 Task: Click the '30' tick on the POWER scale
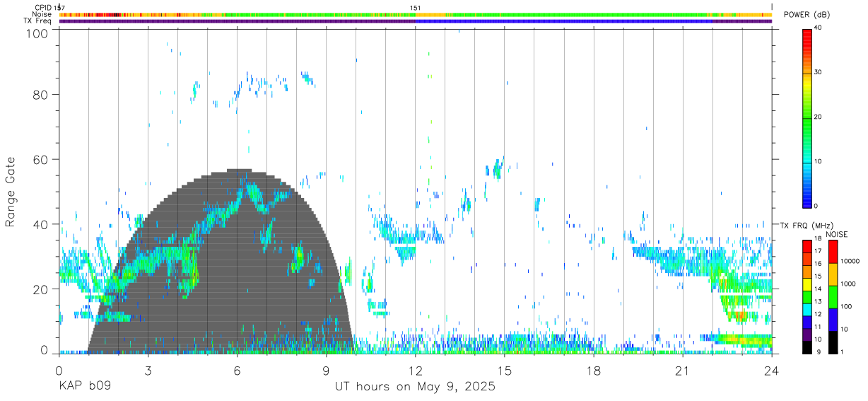coord(819,73)
